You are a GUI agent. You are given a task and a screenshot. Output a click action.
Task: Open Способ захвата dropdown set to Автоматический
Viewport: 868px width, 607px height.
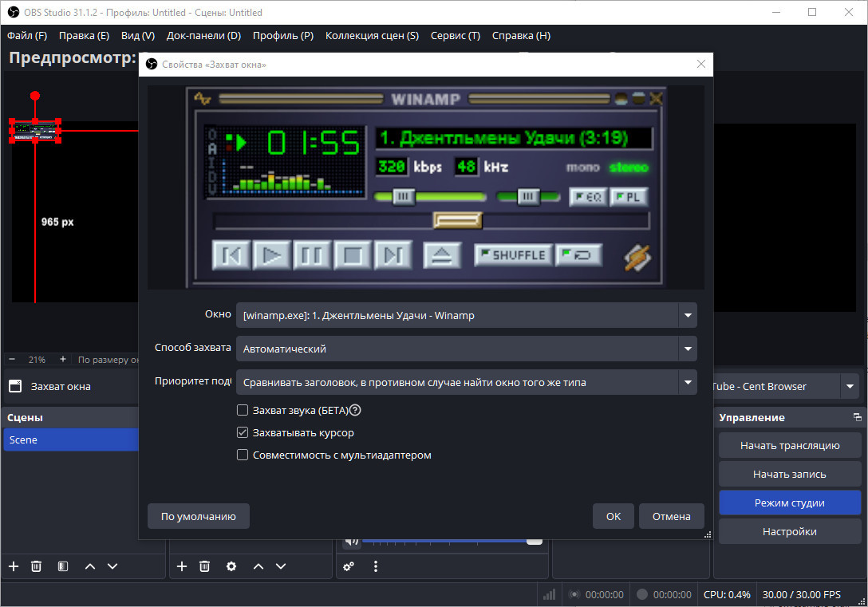466,349
